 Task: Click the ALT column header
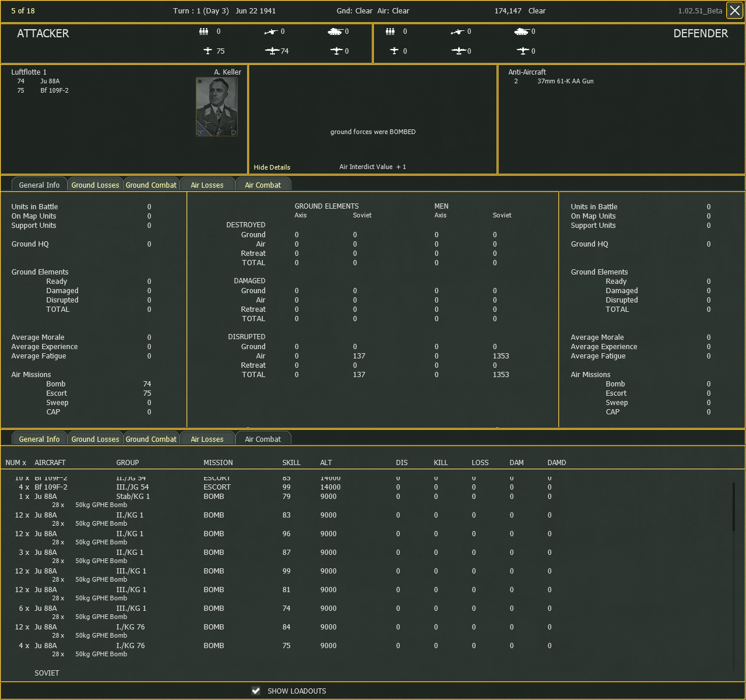click(x=326, y=463)
